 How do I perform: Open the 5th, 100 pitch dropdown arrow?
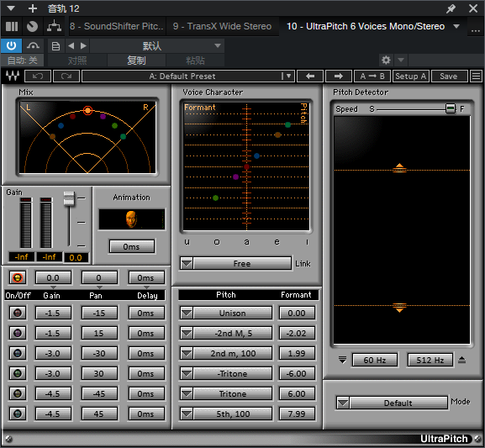(187, 414)
